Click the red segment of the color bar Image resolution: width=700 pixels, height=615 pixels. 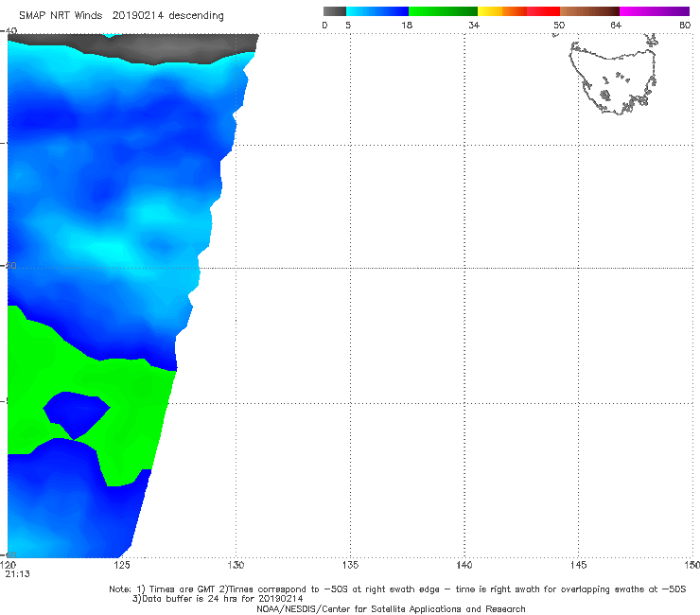point(543,11)
